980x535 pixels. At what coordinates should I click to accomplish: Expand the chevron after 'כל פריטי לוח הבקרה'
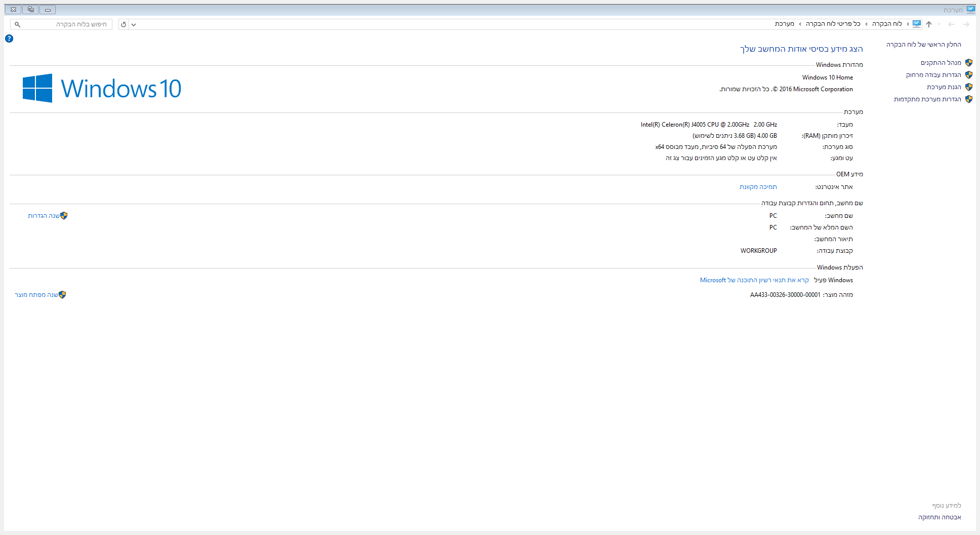point(800,24)
